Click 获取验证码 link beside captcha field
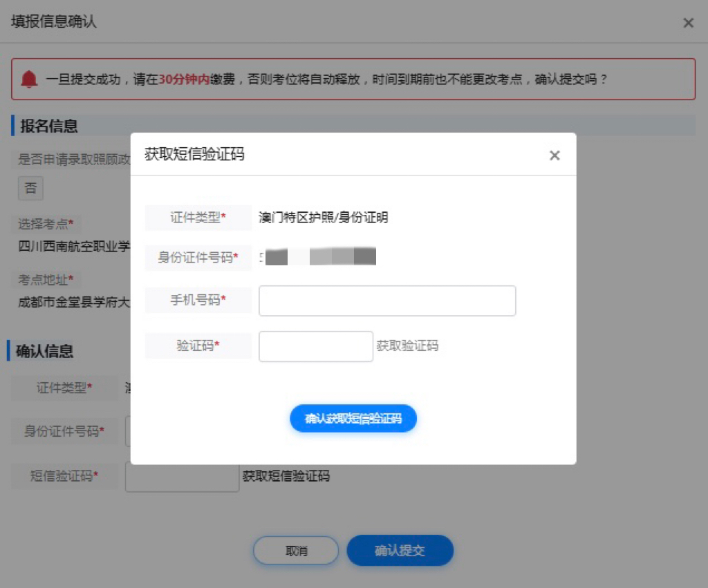The width and height of the screenshot is (708, 588). pos(407,346)
